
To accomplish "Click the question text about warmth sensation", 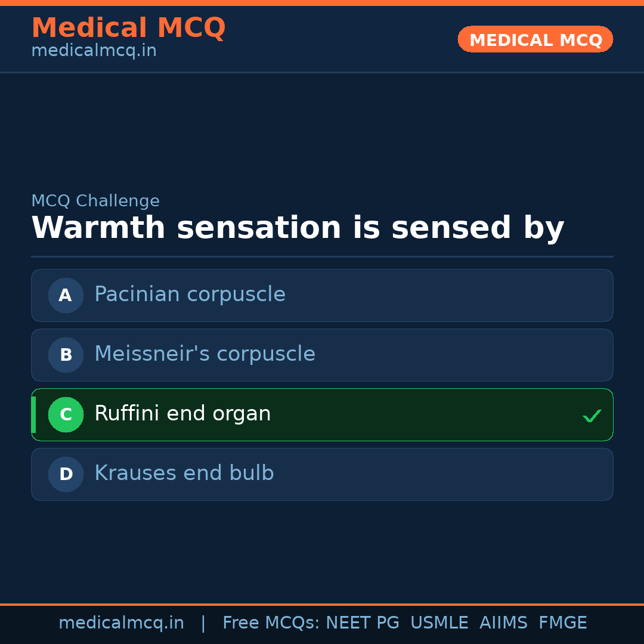I will 298,228.
